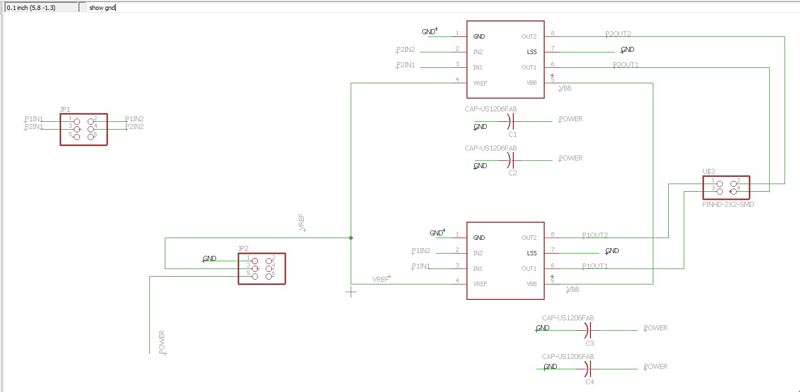Select the P1OUT1 net label

pyautogui.click(x=595, y=266)
